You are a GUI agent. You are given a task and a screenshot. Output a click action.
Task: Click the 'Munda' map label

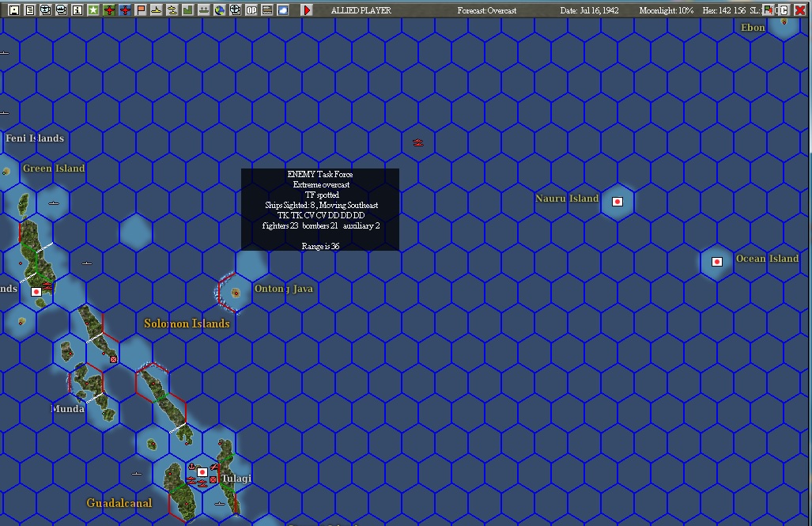tap(68, 409)
